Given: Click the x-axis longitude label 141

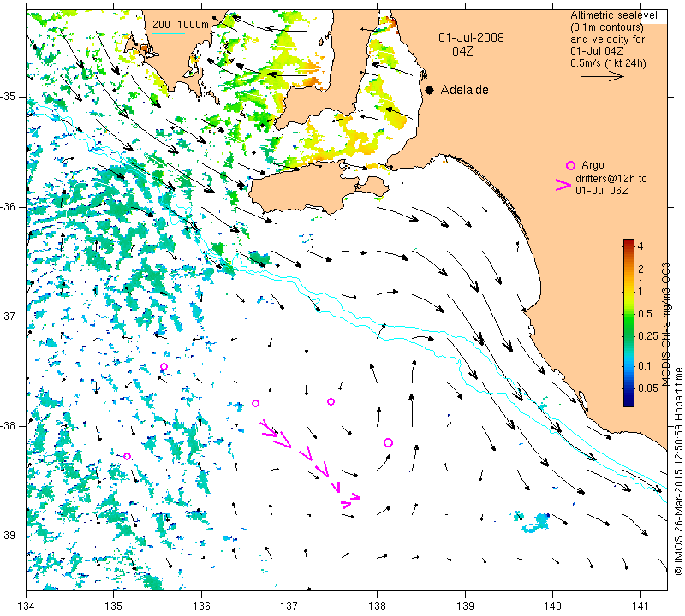Looking at the screenshot, I should pos(640,606).
